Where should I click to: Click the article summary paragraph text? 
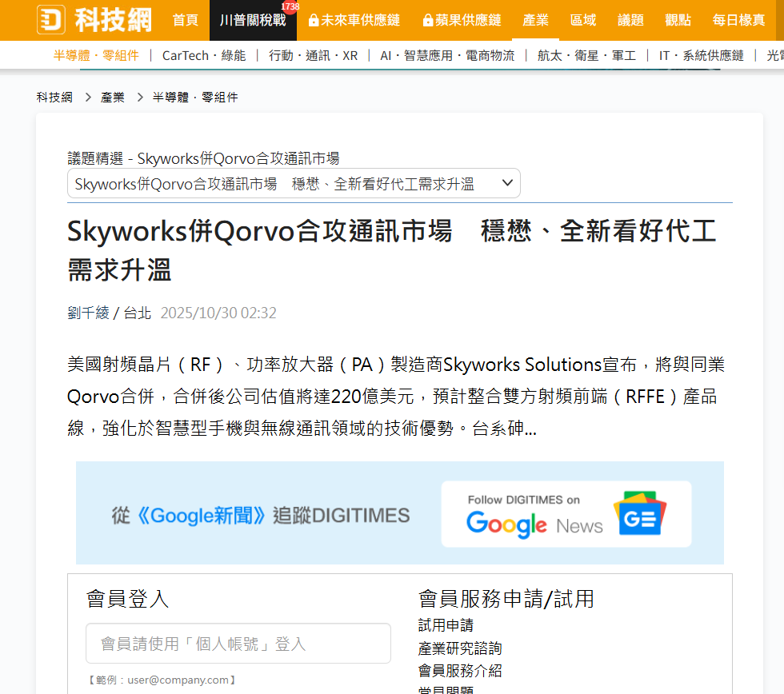coord(396,397)
